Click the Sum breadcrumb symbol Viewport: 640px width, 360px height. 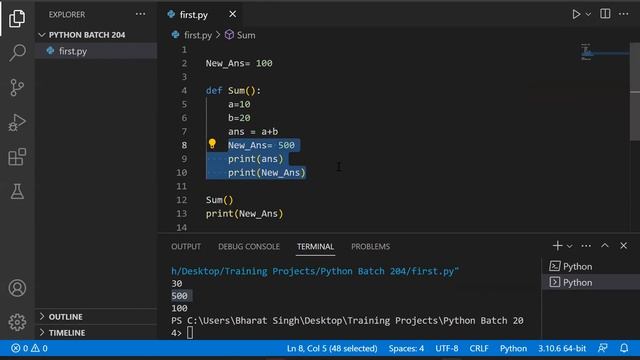coord(240,35)
